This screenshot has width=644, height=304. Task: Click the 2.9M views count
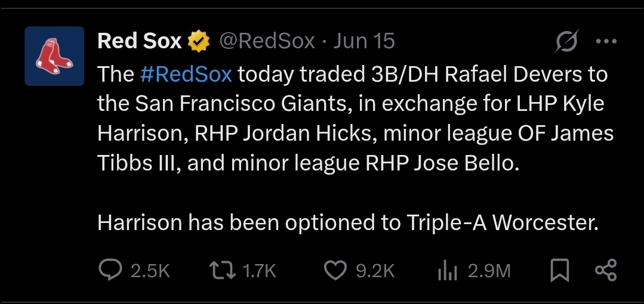point(489,271)
